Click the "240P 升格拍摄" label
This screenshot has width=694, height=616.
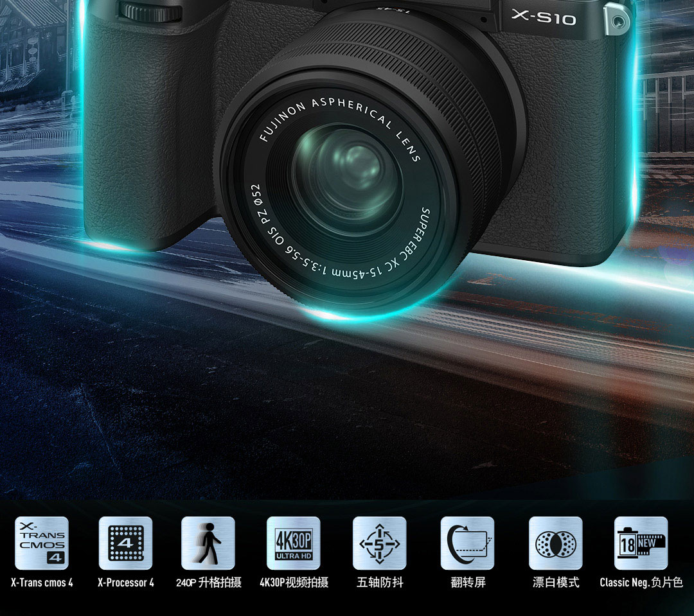point(208,583)
